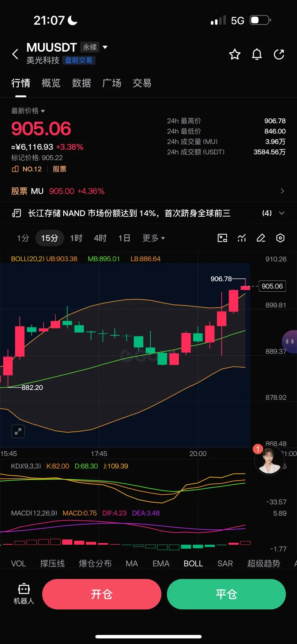Expand the 更多 timeframe dropdown
The height and width of the screenshot is (644, 297).
(154, 238)
